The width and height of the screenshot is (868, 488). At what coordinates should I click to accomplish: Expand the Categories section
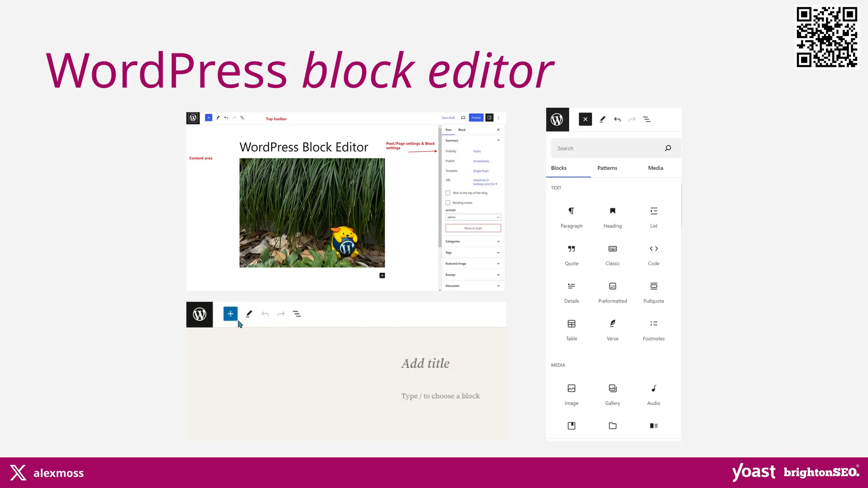(473, 241)
